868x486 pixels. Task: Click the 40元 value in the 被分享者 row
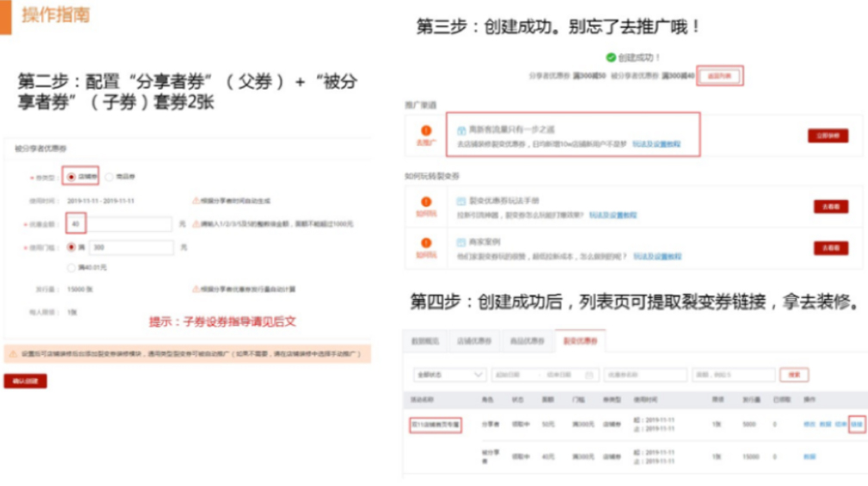click(548, 457)
